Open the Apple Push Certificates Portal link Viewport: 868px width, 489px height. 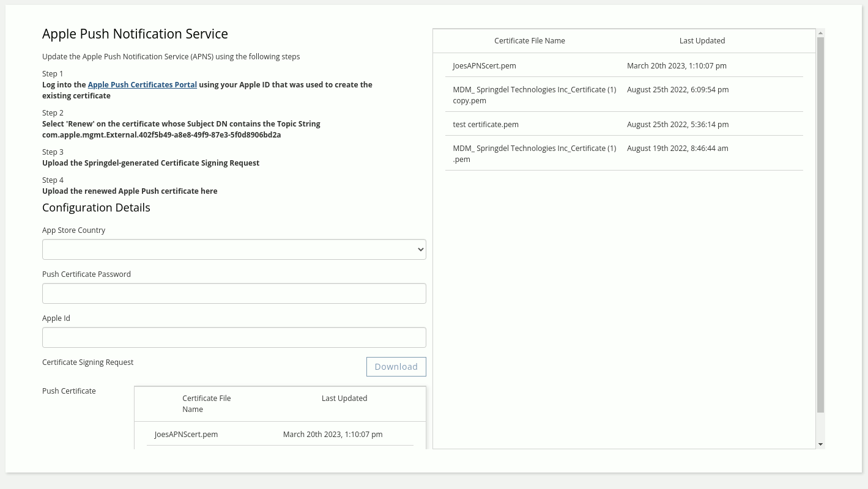tap(142, 84)
